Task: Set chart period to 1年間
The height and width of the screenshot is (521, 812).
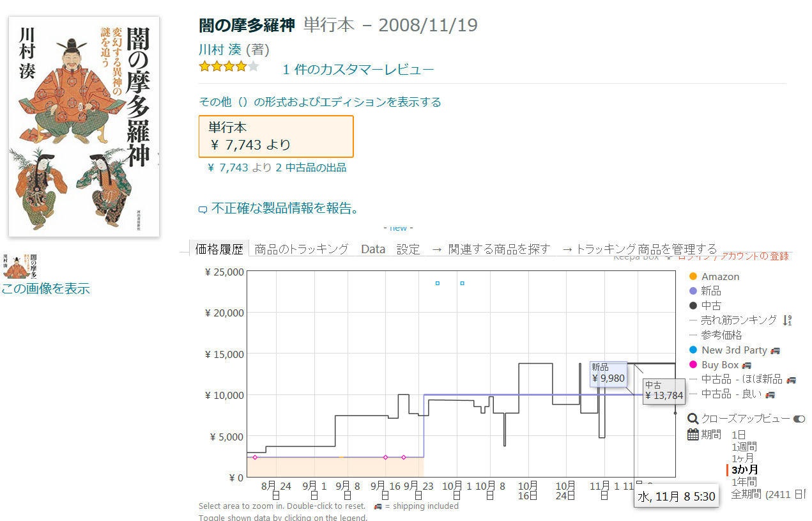Action: [744, 481]
